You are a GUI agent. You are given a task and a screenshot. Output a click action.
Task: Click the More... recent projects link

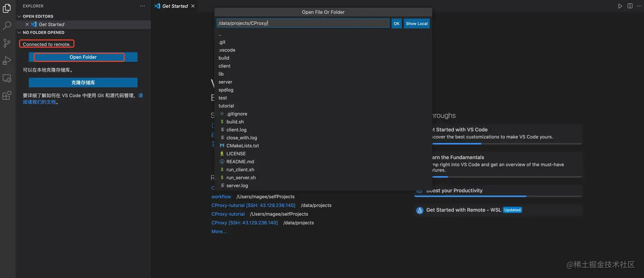[219, 232]
